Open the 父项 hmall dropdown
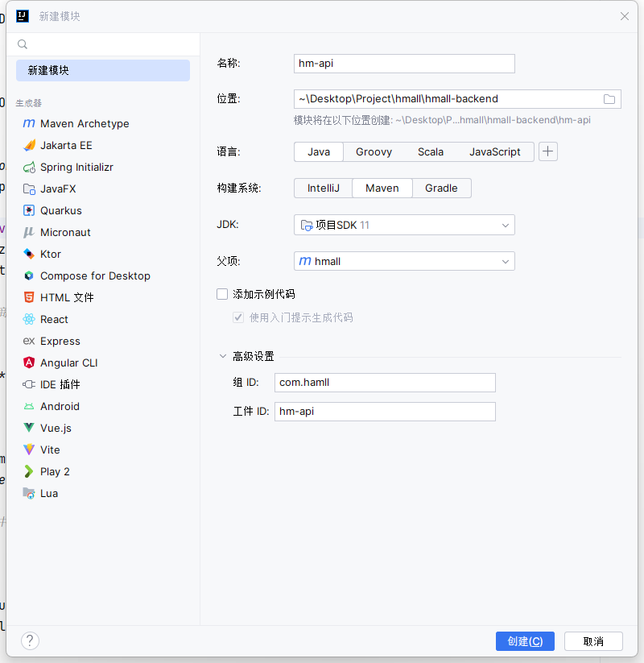 (x=404, y=261)
